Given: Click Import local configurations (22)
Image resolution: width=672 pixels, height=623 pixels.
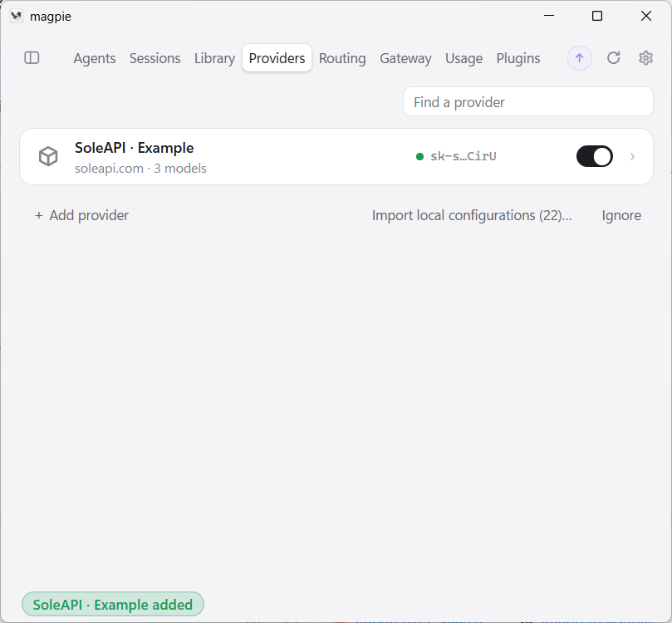Looking at the screenshot, I should pyautogui.click(x=472, y=215).
